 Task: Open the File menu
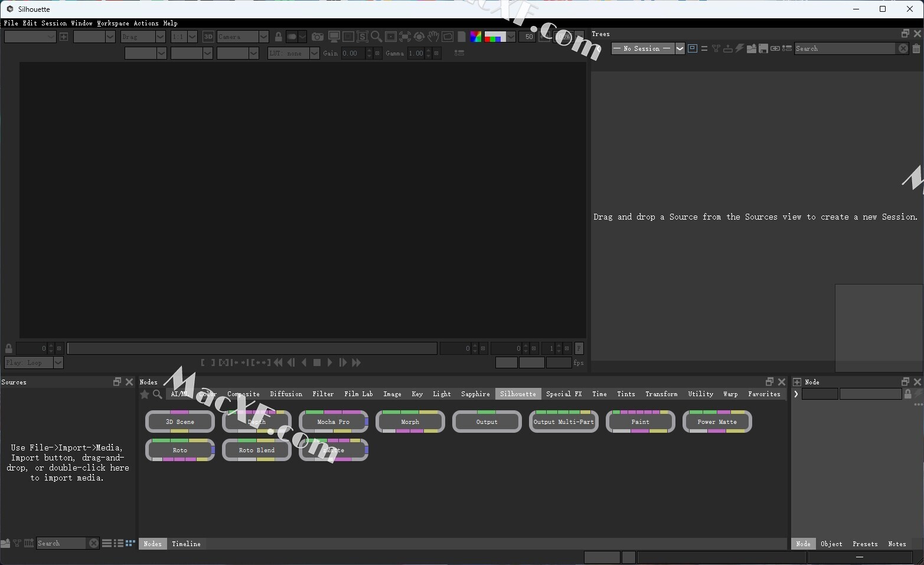[11, 23]
